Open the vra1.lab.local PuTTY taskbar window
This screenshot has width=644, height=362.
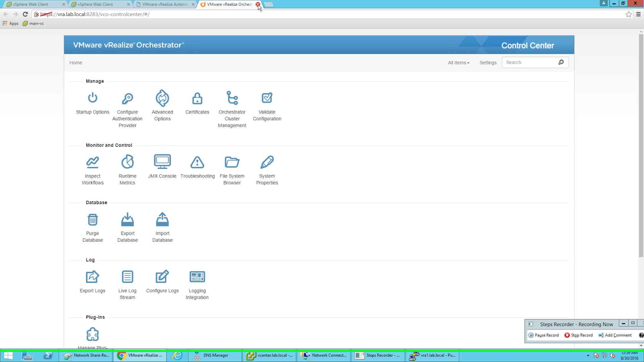433,356
